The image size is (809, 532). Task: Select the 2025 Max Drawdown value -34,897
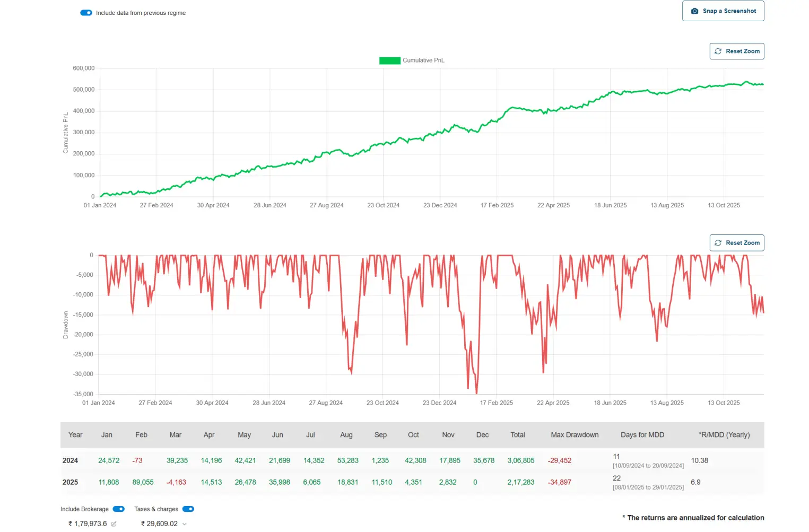(x=560, y=482)
